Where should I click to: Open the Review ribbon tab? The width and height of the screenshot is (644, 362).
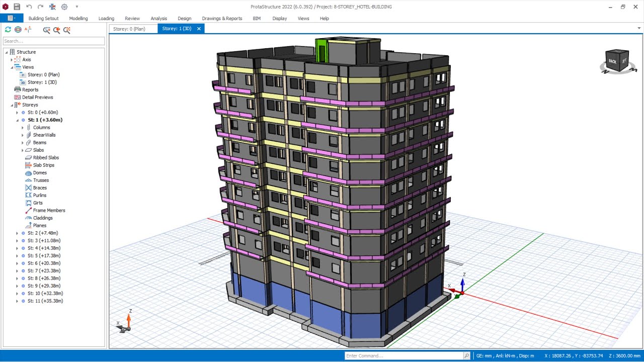click(132, 18)
